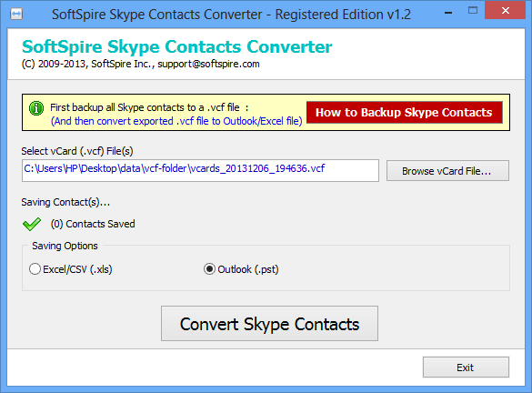This screenshot has width=532, height=393.
Task: Click the app icon in the title bar
Action: coord(16,15)
